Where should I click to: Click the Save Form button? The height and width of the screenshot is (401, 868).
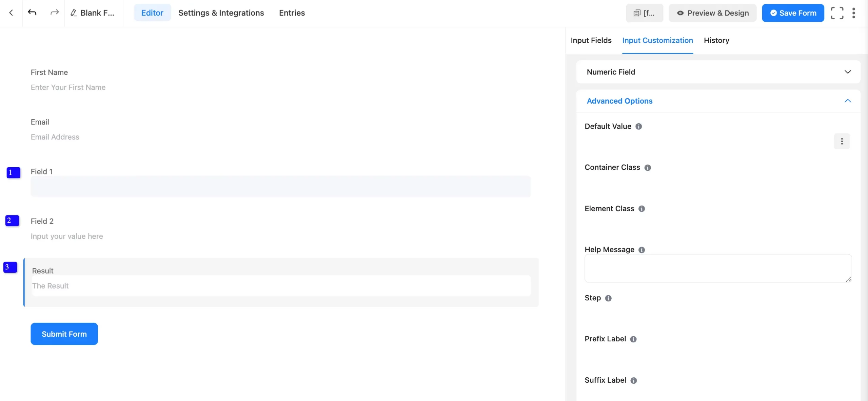point(793,13)
